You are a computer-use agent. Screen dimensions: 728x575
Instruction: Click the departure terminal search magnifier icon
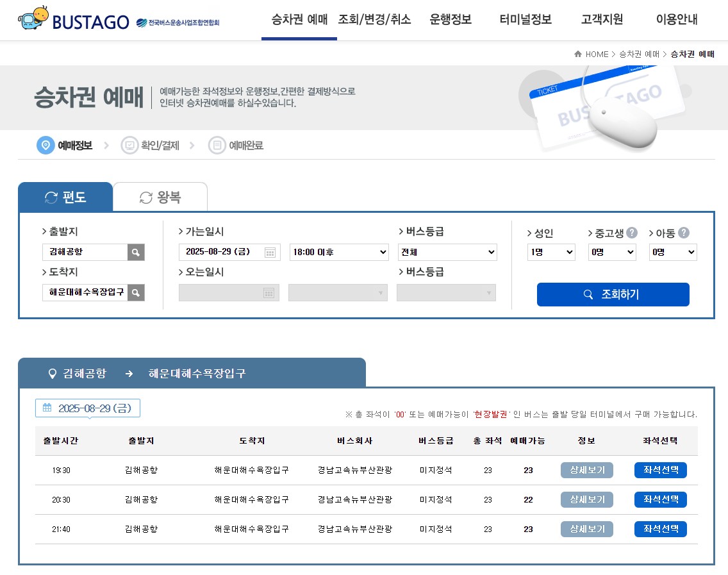136,253
